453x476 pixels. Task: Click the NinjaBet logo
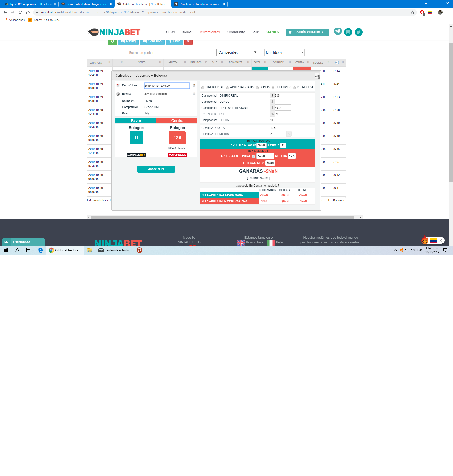point(114,32)
